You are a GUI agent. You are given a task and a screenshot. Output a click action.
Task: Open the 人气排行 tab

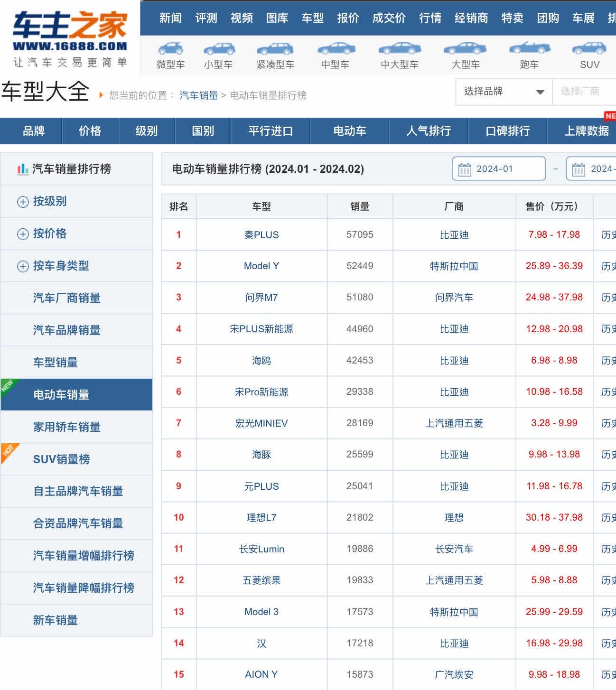coord(429,131)
